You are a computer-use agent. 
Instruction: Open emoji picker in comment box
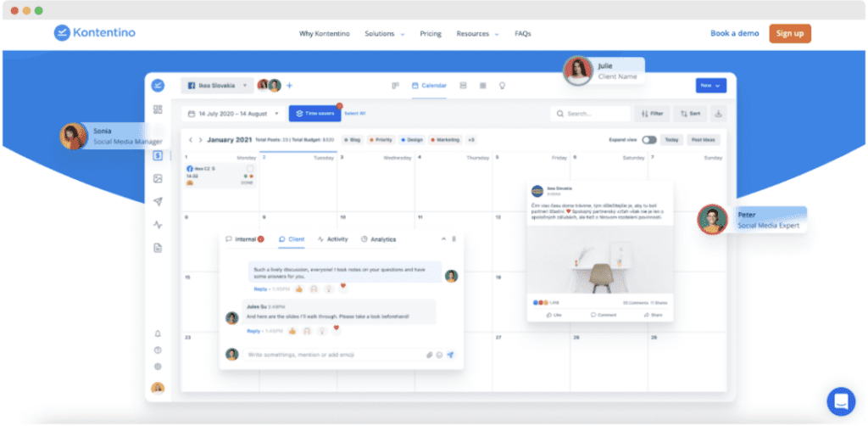440,355
